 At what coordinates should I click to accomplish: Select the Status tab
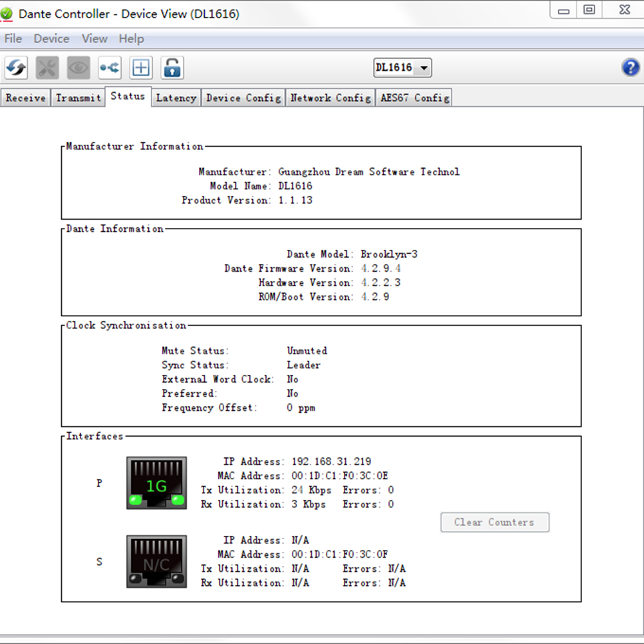(128, 96)
